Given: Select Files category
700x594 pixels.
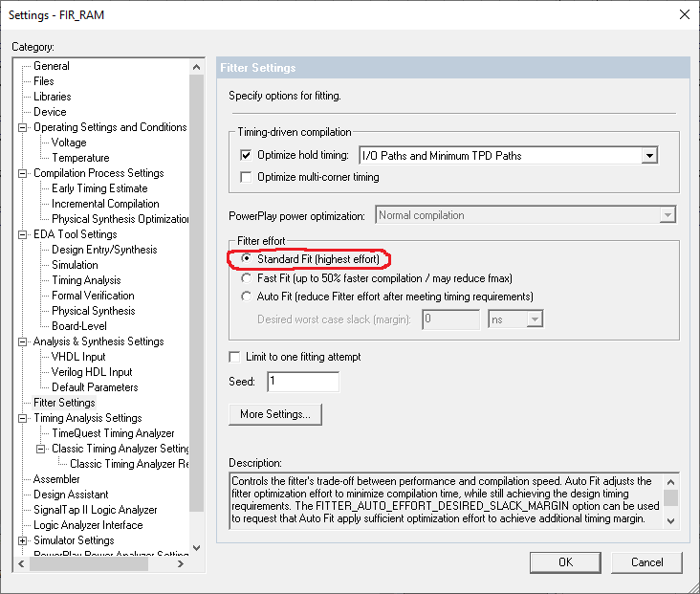Looking at the screenshot, I should (44, 81).
